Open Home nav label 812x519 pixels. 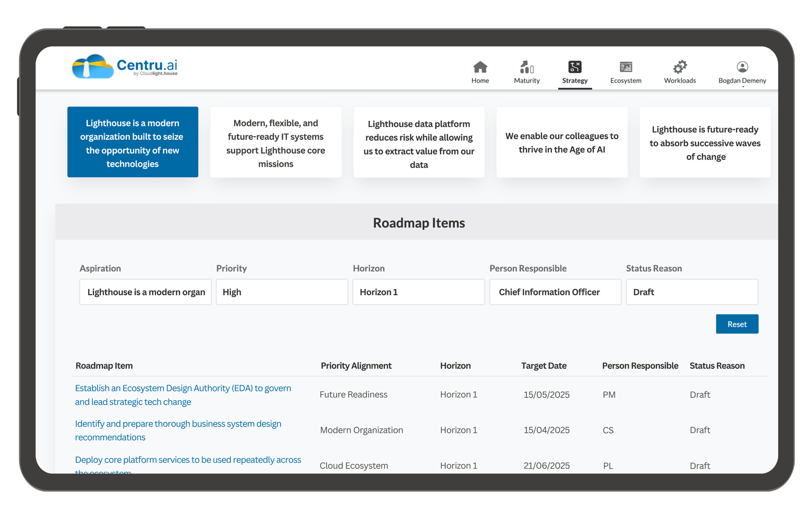point(480,81)
